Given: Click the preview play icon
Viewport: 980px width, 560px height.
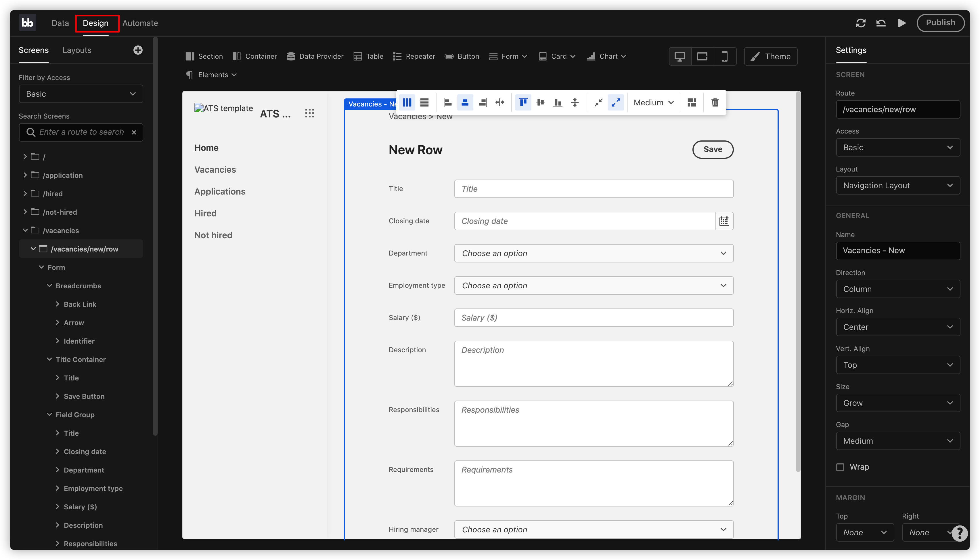Looking at the screenshot, I should point(901,23).
